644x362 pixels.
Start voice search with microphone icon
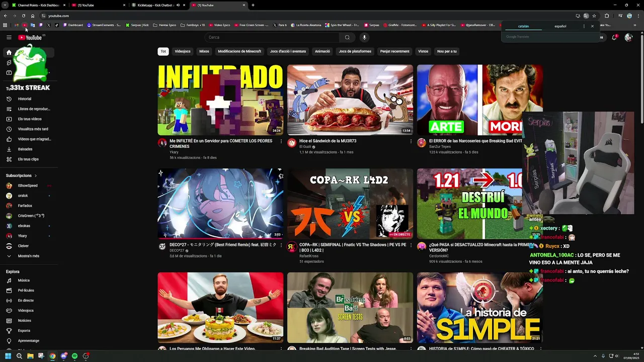click(x=364, y=37)
